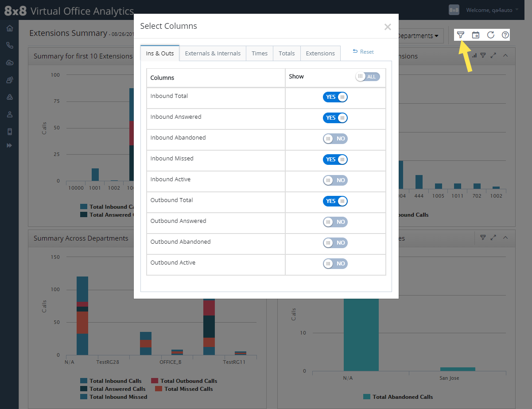Click the devices icon in the sidebar
The image size is (532, 409).
coord(9,131)
